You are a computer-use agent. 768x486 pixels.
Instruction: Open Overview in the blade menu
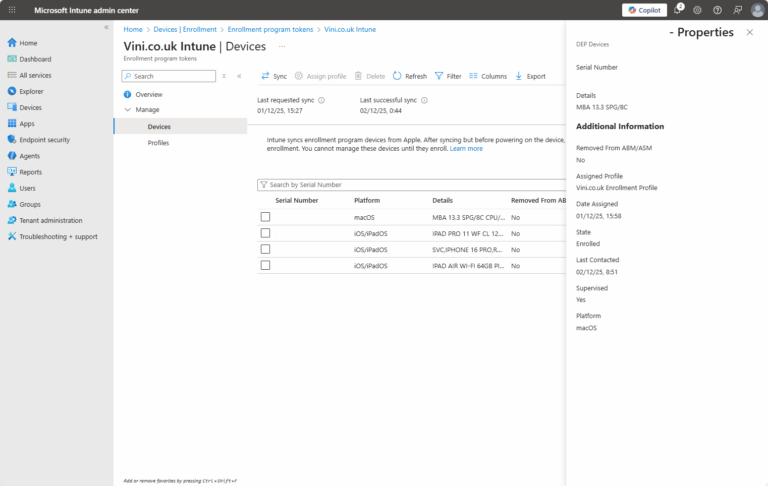(149, 94)
